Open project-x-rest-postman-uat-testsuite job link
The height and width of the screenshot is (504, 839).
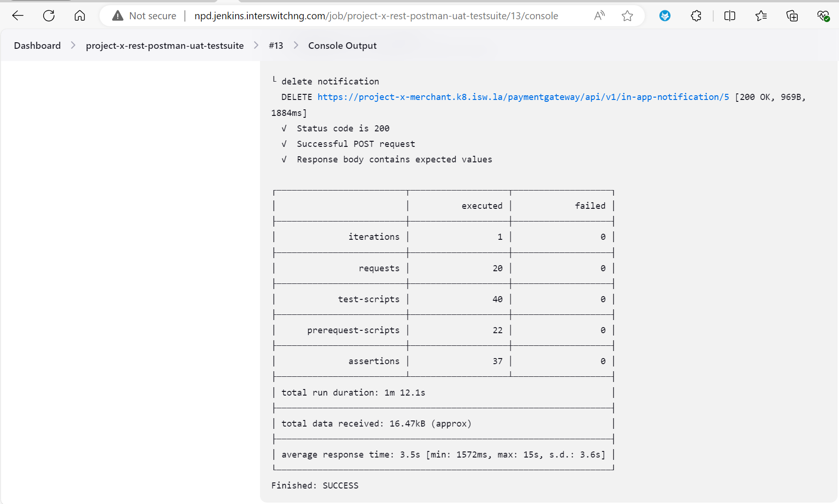pyautogui.click(x=165, y=46)
